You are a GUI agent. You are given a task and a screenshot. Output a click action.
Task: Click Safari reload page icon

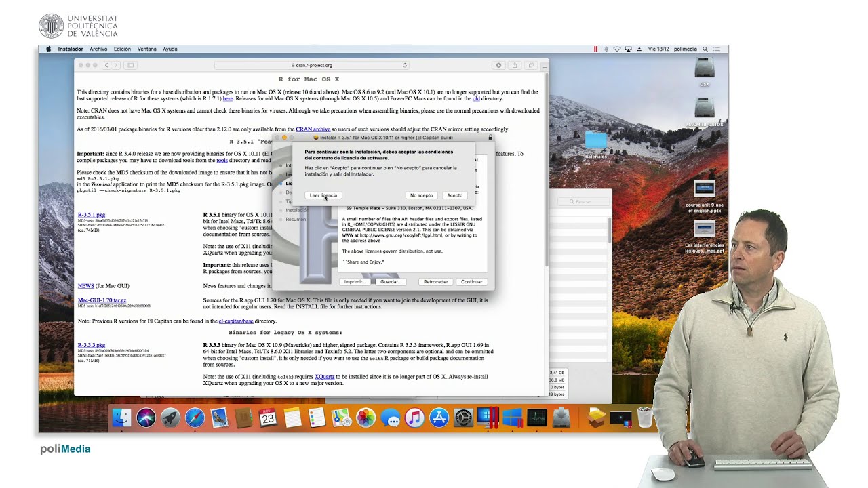click(405, 65)
